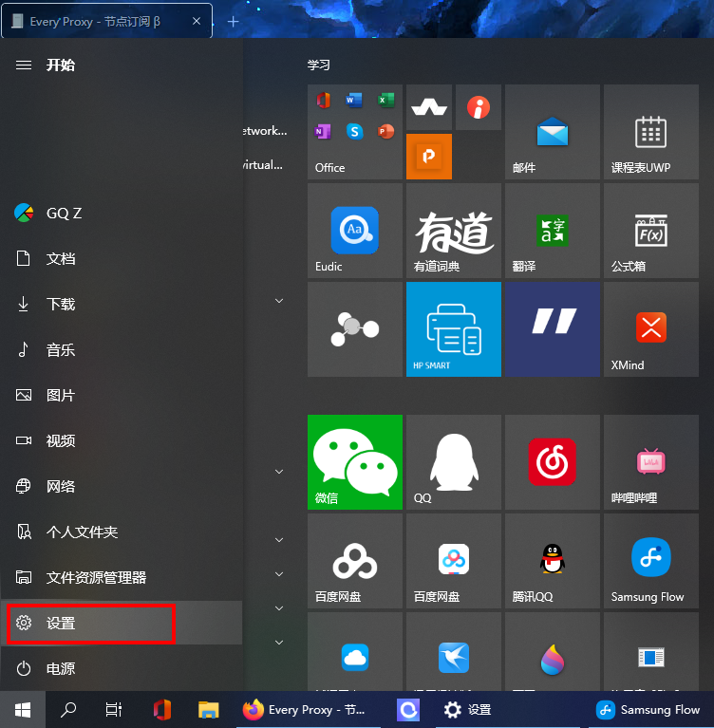Open 设置 in the start menu
This screenshot has width=714, height=728.
[121, 623]
